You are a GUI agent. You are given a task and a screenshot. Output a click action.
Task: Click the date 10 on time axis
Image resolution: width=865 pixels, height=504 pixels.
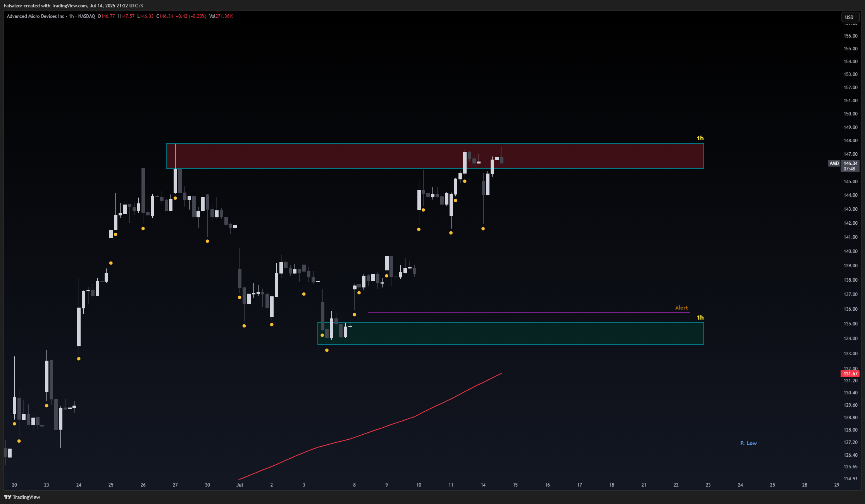coord(419,485)
